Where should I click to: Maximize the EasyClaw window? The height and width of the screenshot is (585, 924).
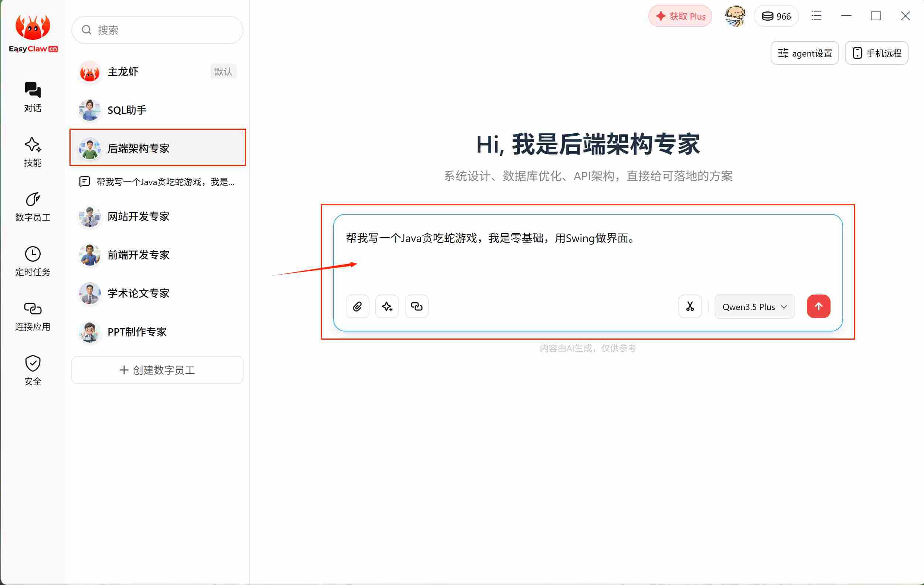coord(876,16)
